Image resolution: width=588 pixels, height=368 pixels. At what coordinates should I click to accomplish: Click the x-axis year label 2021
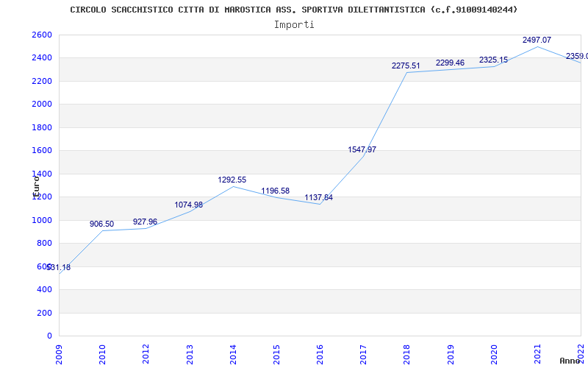coord(537,355)
